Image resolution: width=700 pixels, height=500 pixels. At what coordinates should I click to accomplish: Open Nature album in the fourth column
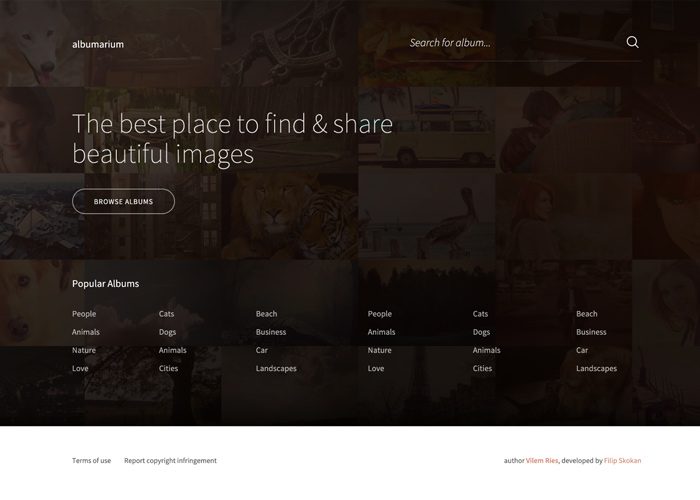379,350
